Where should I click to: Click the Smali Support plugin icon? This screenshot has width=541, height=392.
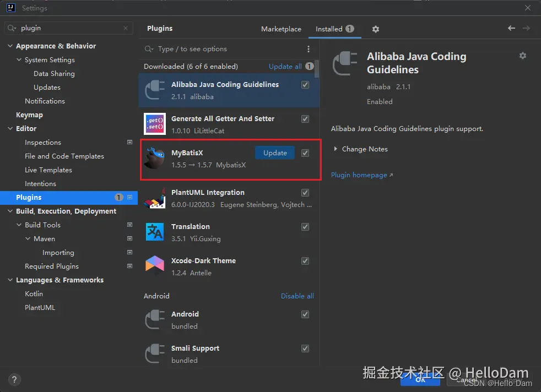coord(155,353)
